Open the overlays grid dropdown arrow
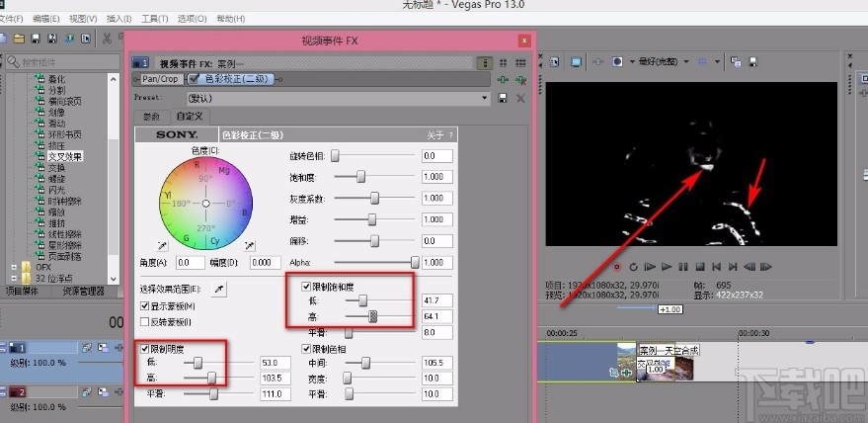The image size is (868, 423). (718, 62)
